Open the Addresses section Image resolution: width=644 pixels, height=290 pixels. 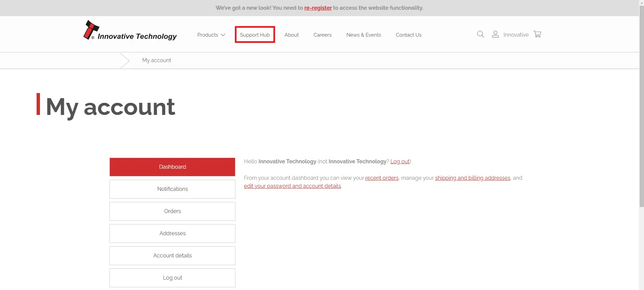[172, 234]
